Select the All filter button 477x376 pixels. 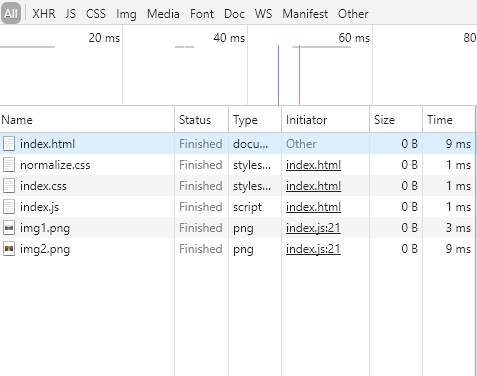(x=11, y=14)
